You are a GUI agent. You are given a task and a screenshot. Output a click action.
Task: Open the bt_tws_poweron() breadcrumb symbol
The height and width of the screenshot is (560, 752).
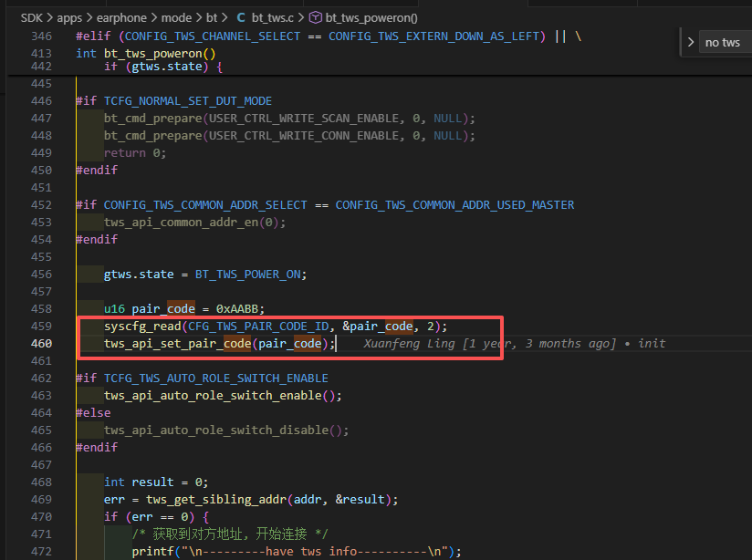tap(371, 17)
